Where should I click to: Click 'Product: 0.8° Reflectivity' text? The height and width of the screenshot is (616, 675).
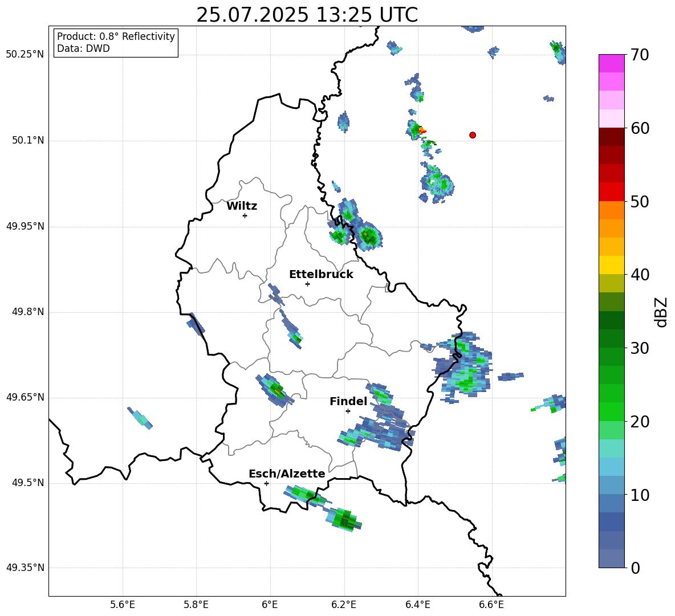coord(116,36)
